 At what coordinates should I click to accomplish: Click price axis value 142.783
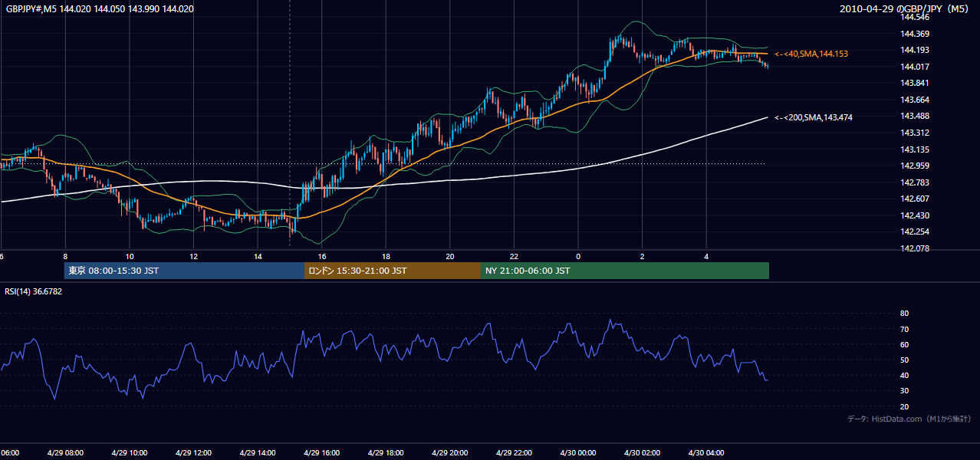pos(915,182)
